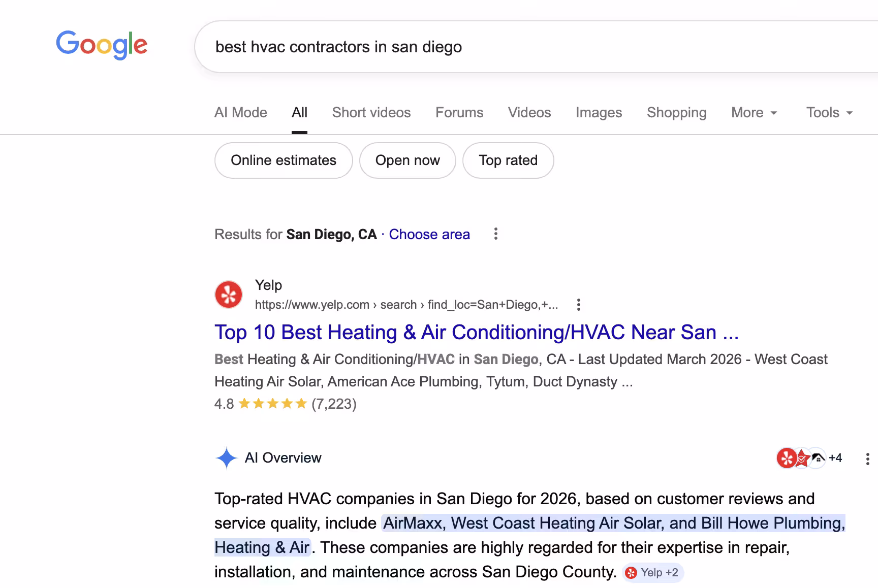
Task: Switch to the Videos tab
Action: 529,113
